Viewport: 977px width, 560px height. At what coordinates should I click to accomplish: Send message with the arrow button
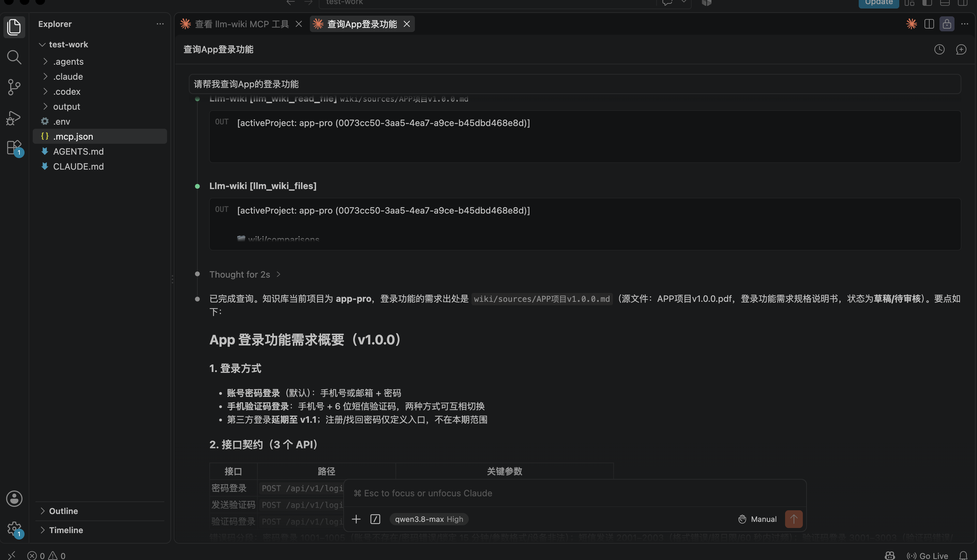[x=794, y=519]
